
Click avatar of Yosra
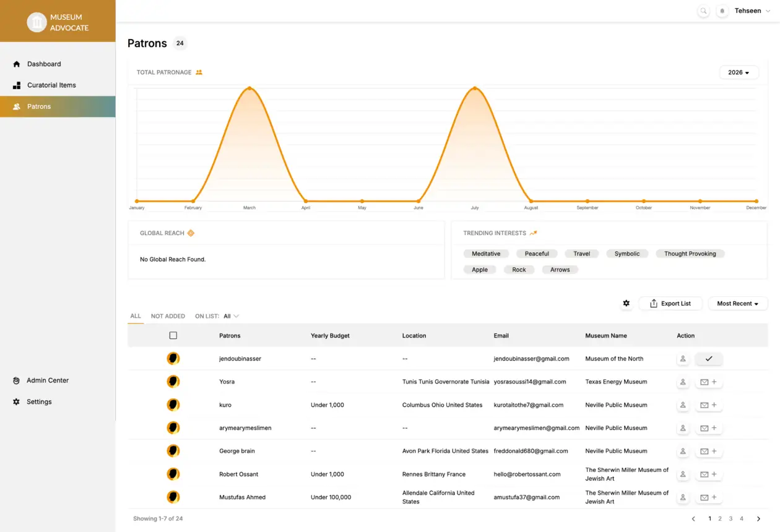pos(173,382)
